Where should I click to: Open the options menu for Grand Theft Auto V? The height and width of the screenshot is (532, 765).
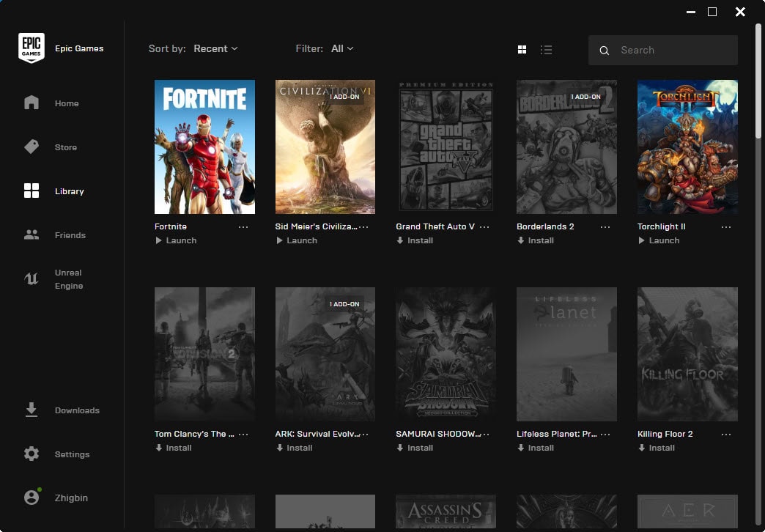tap(484, 227)
